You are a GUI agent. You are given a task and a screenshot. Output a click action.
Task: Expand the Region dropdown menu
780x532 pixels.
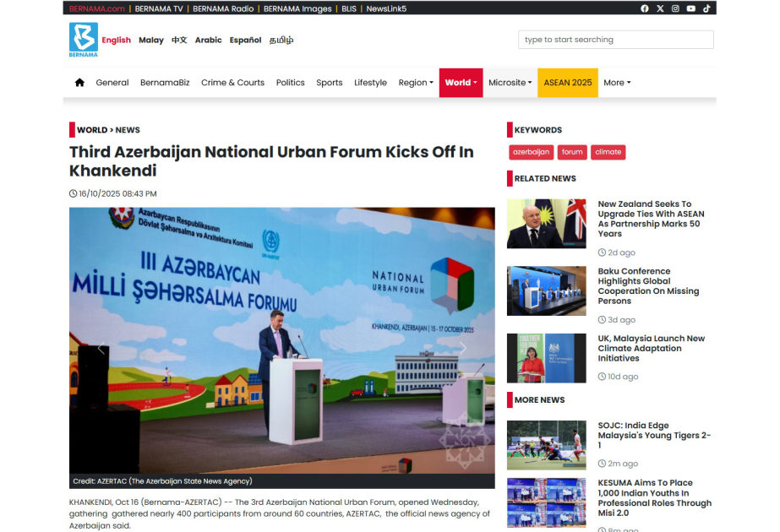point(416,83)
